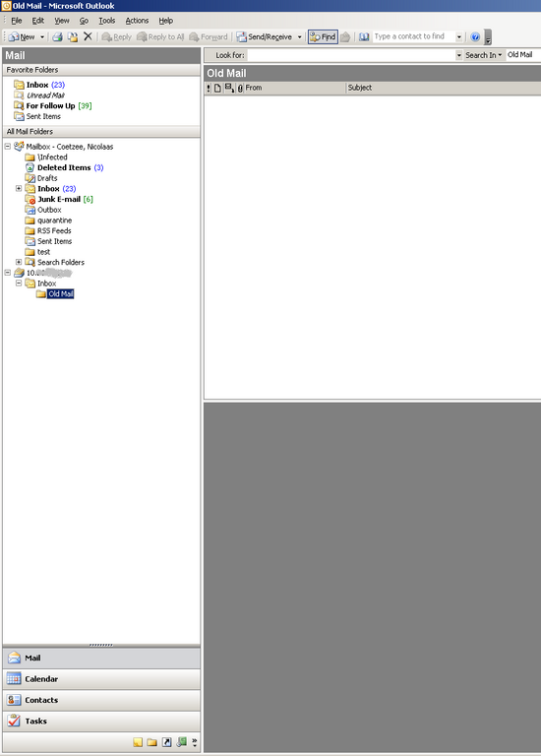Viewport: 541px width, 756px height.
Task: Open the Notes icon at bottom of navigation pane
Action: click(x=138, y=742)
